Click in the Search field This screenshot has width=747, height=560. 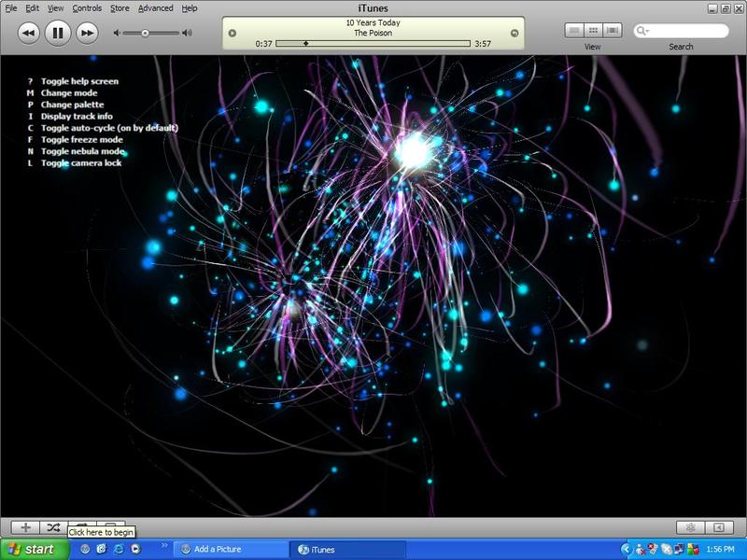tap(686, 31)
